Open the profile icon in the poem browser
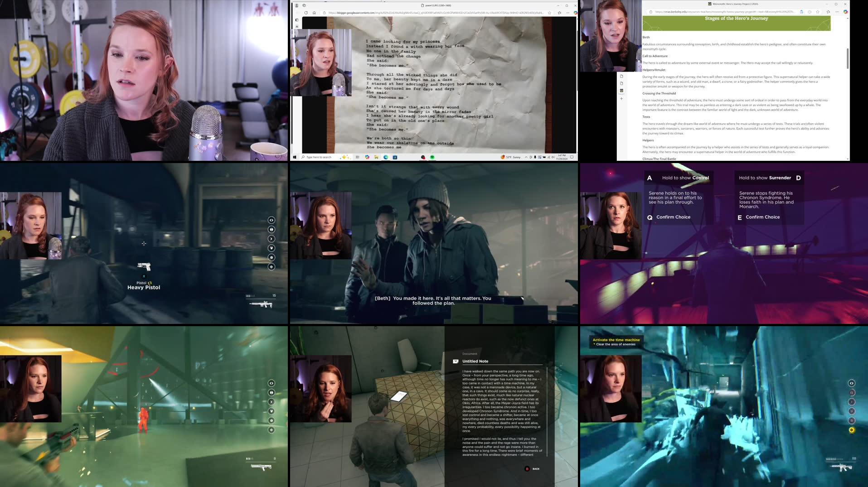Viewport: 868px width, 487px height. click(297, 5)
